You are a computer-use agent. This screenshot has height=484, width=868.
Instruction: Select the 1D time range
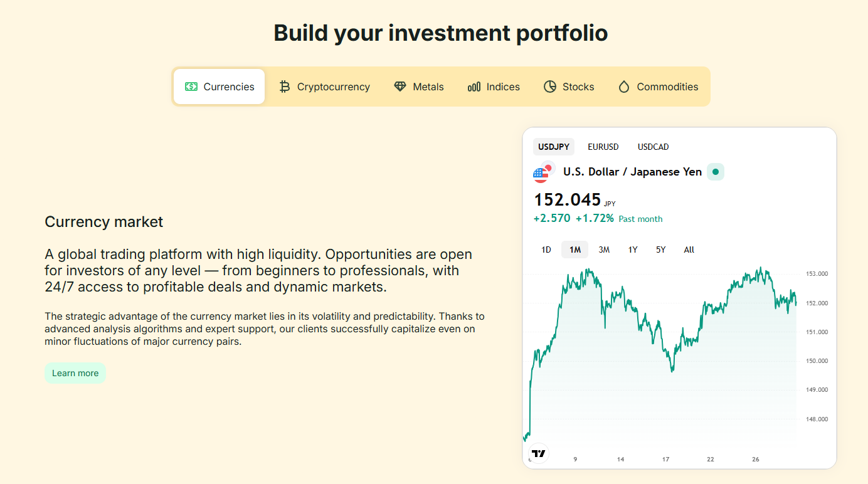click(546, 250)
